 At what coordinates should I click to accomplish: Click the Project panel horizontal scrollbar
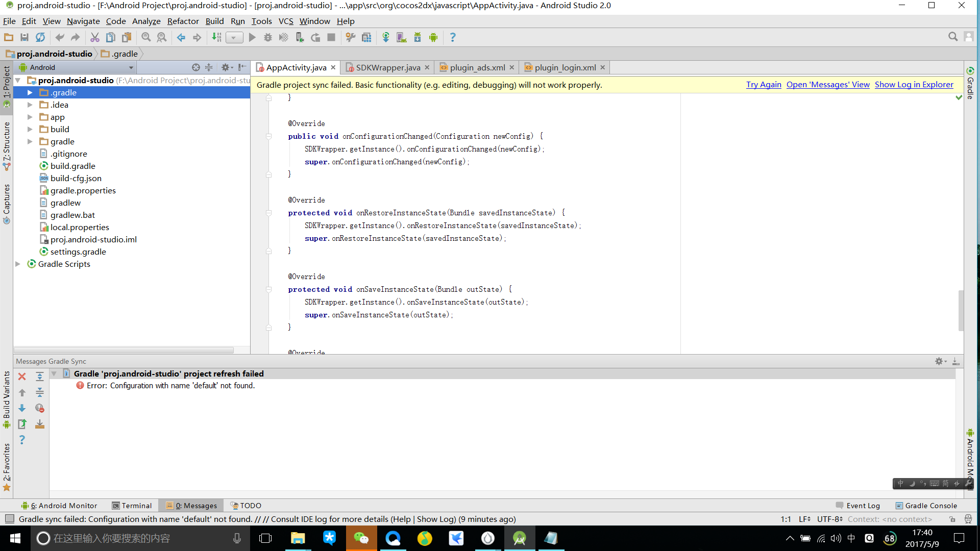(x=124, y=350)
